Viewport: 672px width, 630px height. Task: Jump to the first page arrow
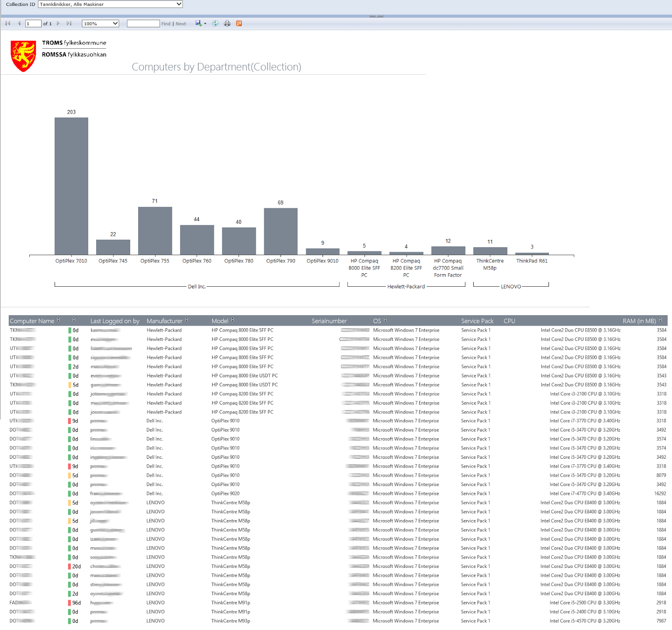[8, 24]
